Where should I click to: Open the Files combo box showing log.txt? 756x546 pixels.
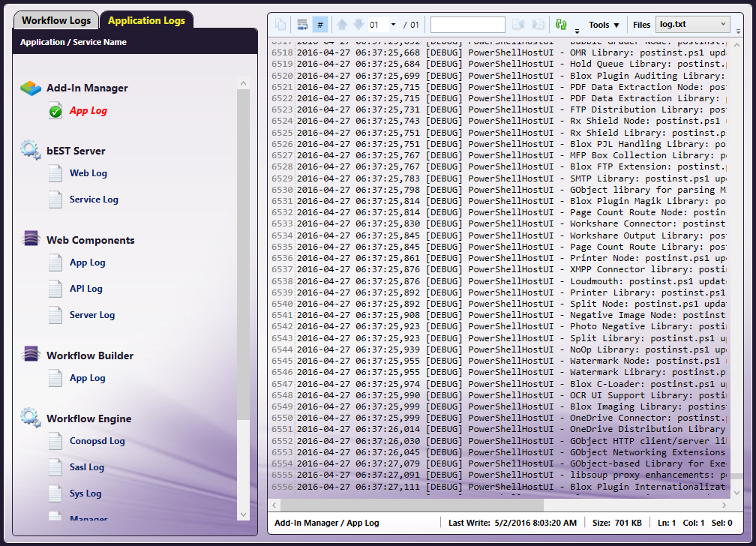pos(692,25)
